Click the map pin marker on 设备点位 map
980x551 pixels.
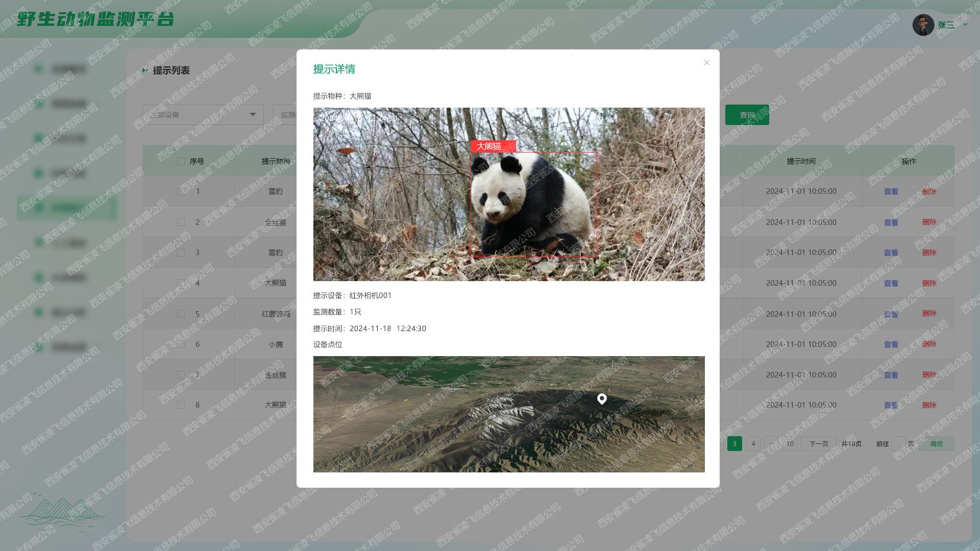point(602,398)
